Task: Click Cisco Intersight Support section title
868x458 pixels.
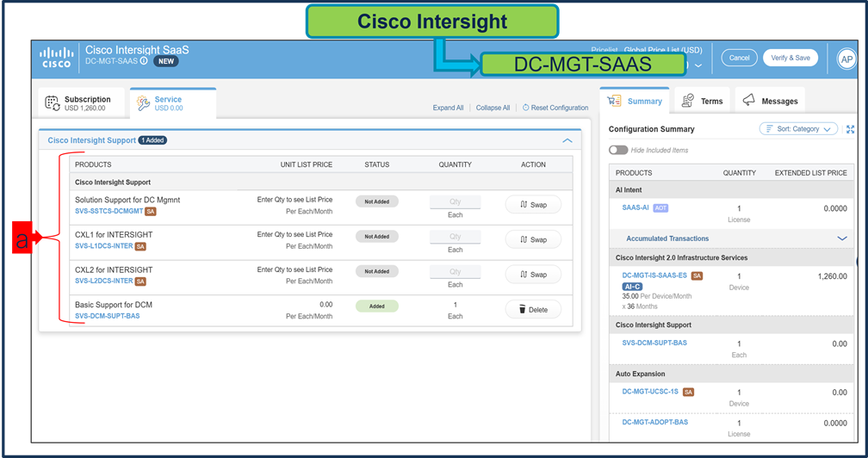Action: 92,140
